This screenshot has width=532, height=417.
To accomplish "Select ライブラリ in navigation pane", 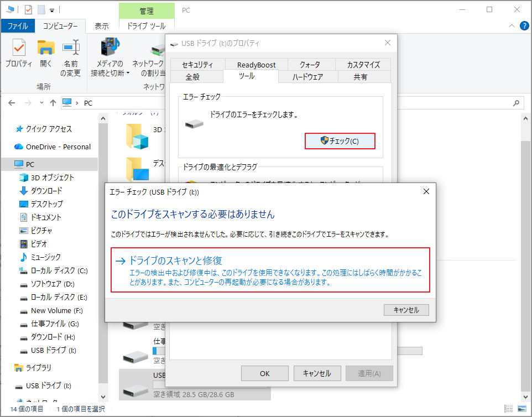I will click(x=33, y=368).
